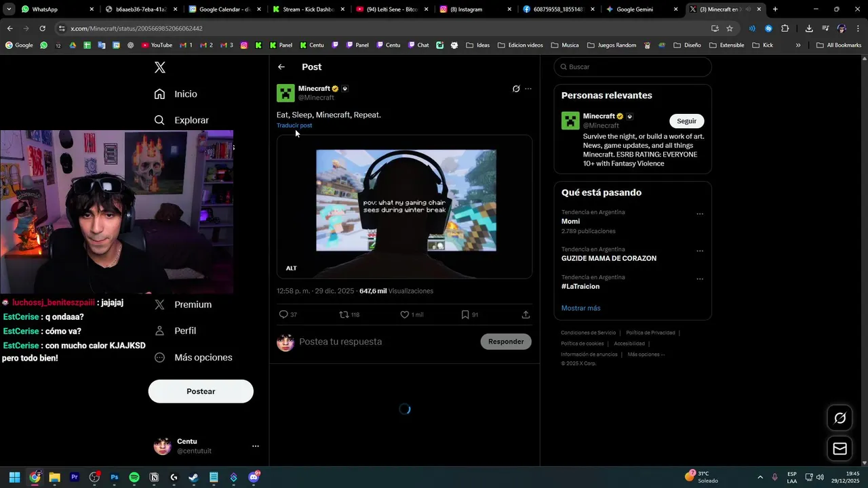Follow Minecraft with Seguir button
The height and width of the screenshot is (488, 868).
tap(687, 121)
